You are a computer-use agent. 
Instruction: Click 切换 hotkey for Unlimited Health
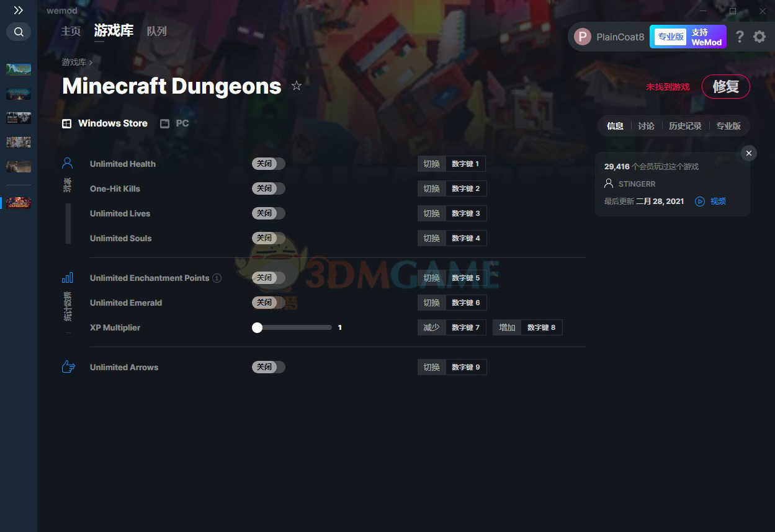[x=432, y=164]
